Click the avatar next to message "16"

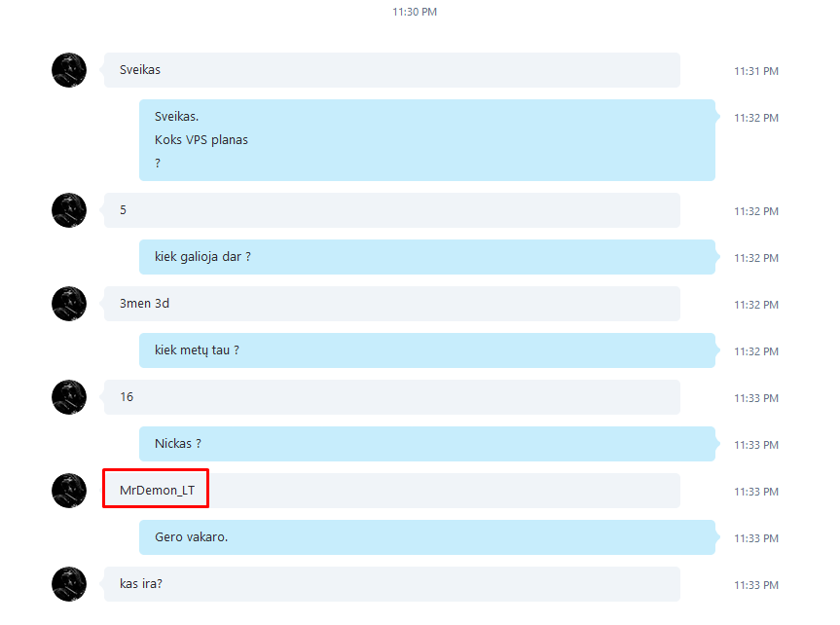pos(69,397)
